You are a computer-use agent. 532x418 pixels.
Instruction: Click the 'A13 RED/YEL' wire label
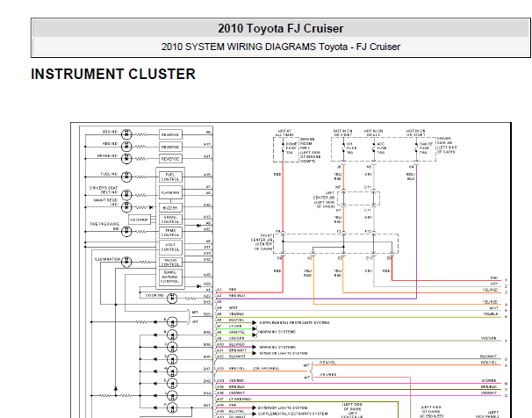click(x=231, y=369)
